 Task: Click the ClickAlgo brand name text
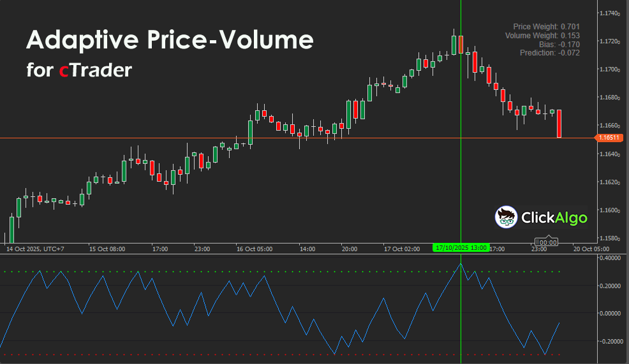554,218
